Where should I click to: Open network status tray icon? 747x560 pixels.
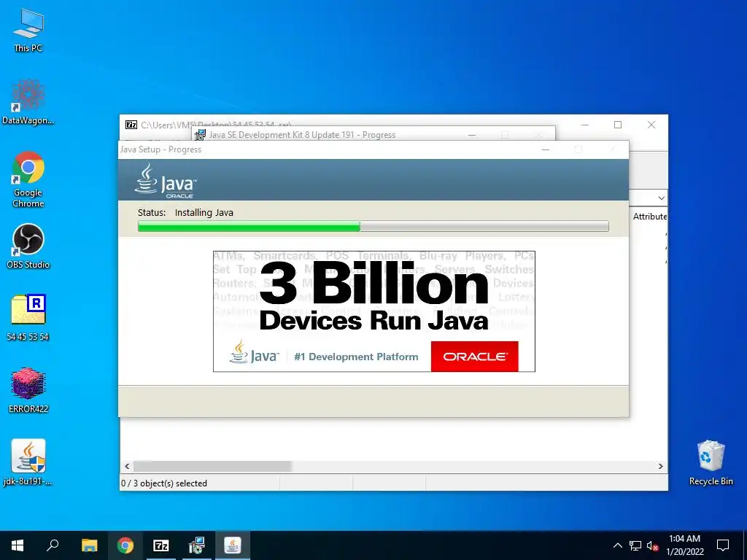[635, 545]
